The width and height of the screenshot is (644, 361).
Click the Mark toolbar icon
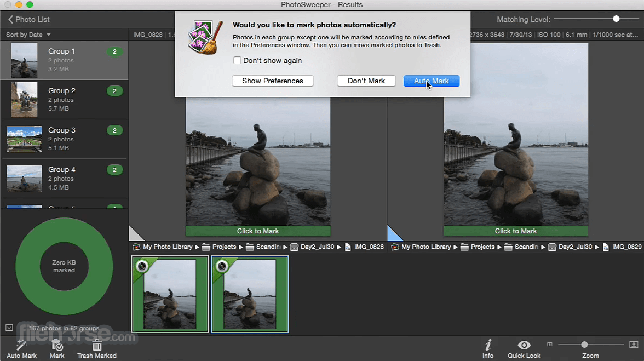(x=57, y=346)
